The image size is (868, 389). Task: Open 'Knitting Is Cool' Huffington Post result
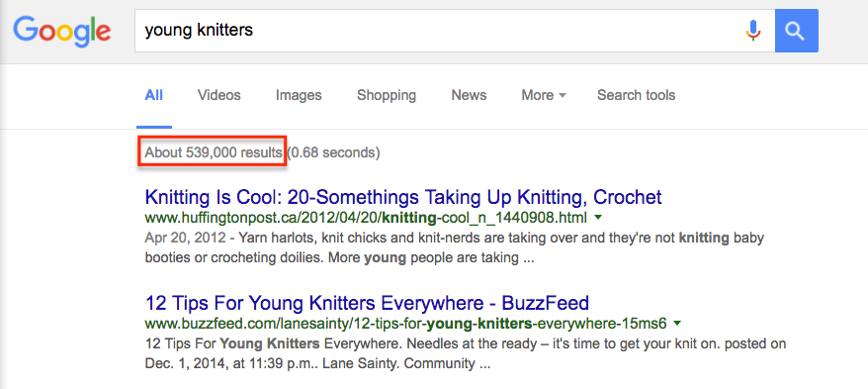[x=403, y=197]
